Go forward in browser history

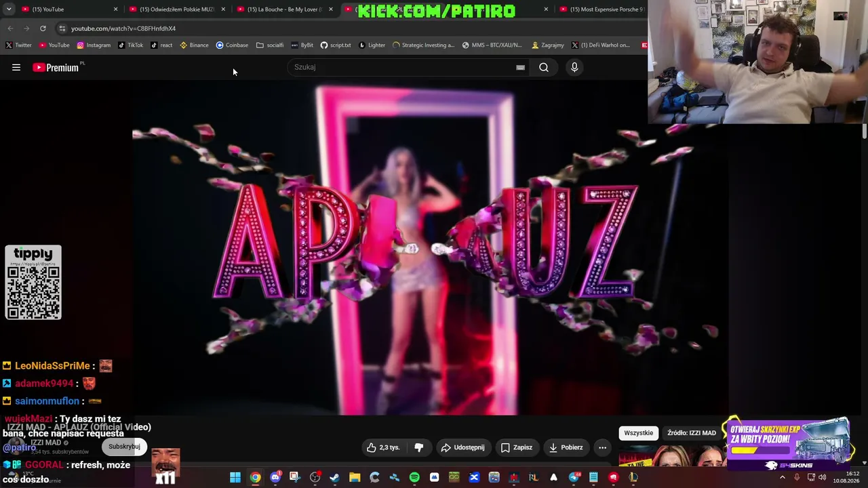tap(26, 28)
